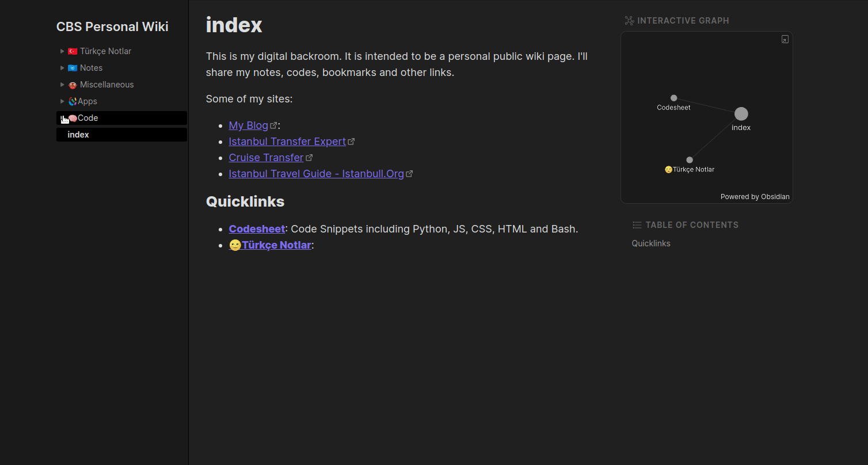Jump to Quicklinks in table of contents

coord(651,243)
